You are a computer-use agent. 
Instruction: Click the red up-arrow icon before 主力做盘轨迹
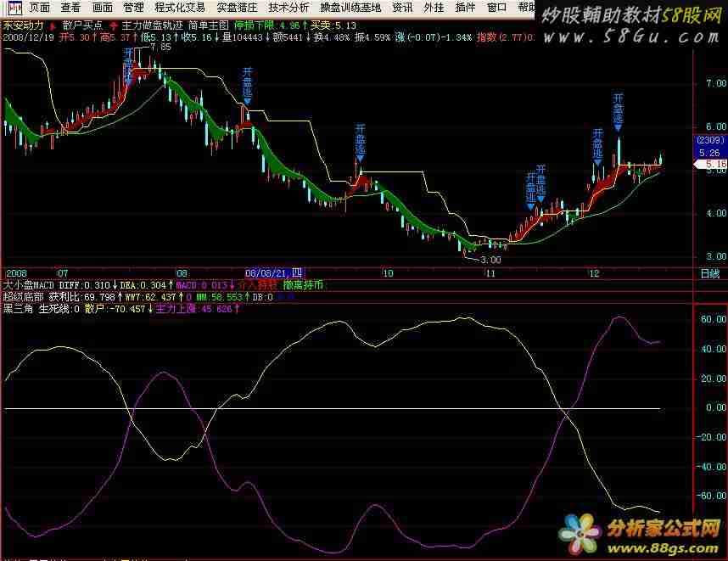[x=114, y=25]
